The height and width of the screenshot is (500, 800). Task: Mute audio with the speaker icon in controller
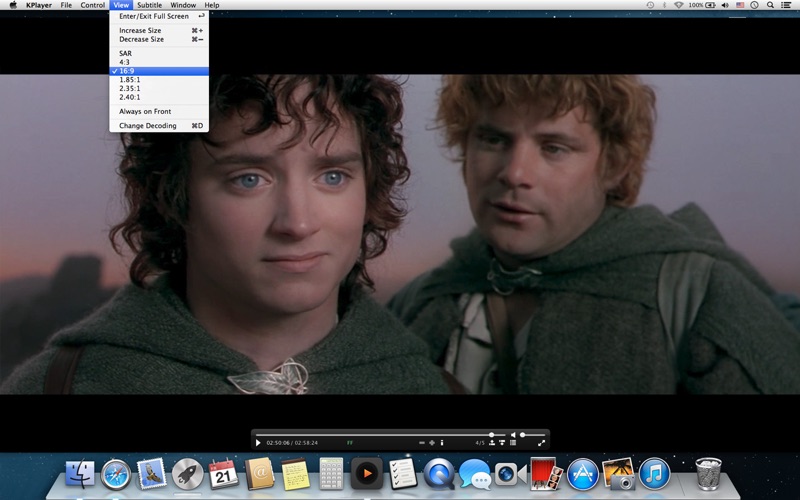[513, 435]
